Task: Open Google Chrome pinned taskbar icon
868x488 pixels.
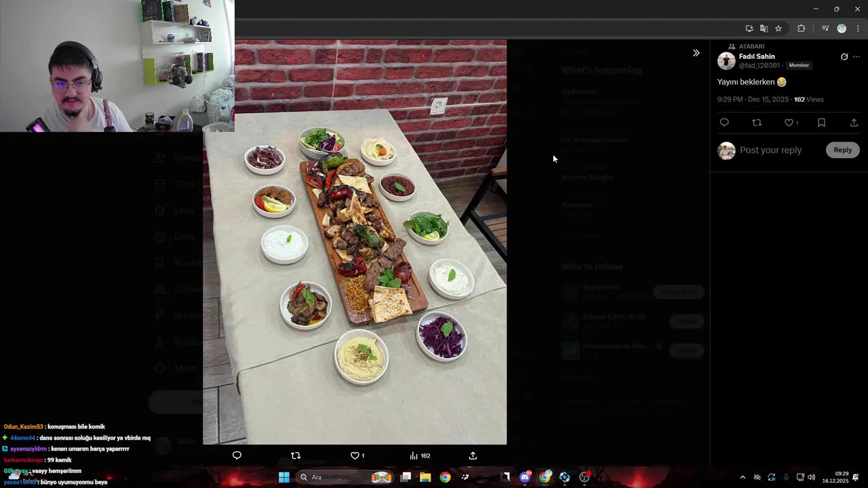Action: (x=445, y=477)
